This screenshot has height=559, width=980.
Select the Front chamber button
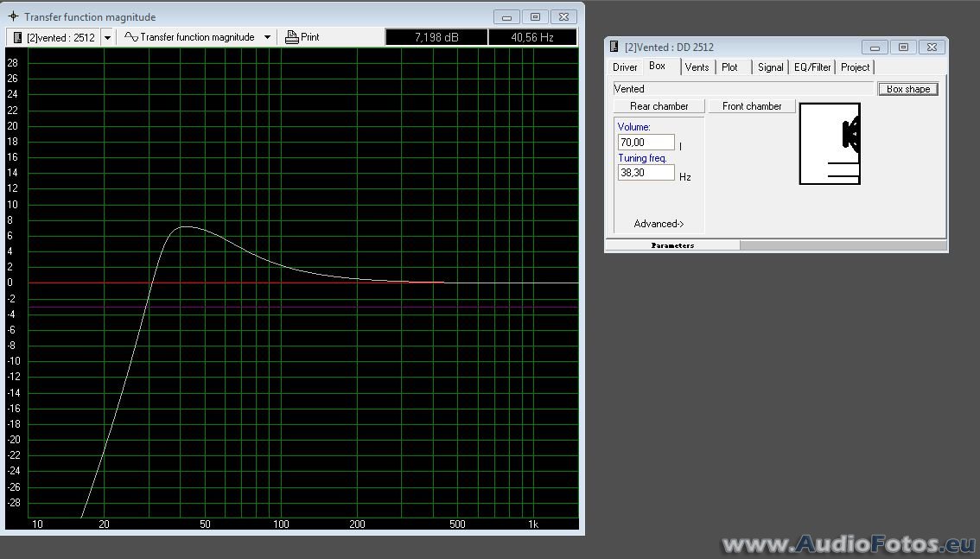[752, 106]
